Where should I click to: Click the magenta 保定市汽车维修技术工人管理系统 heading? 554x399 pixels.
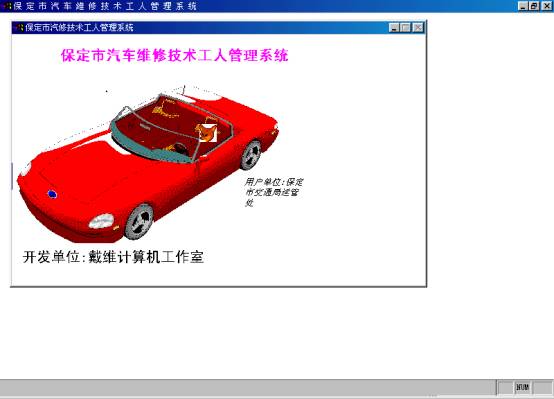point(175,55)
